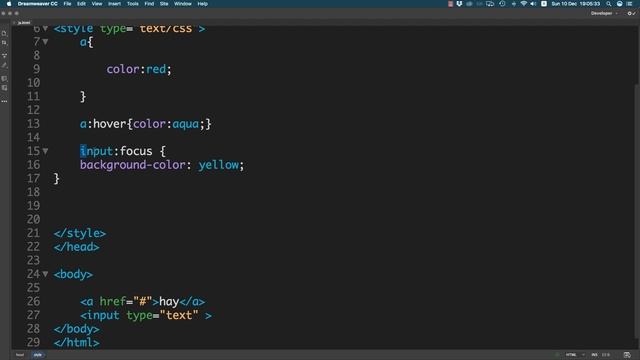
Task: Click the closing </body> tag on line 28
Action: click(x=76, y=329)
